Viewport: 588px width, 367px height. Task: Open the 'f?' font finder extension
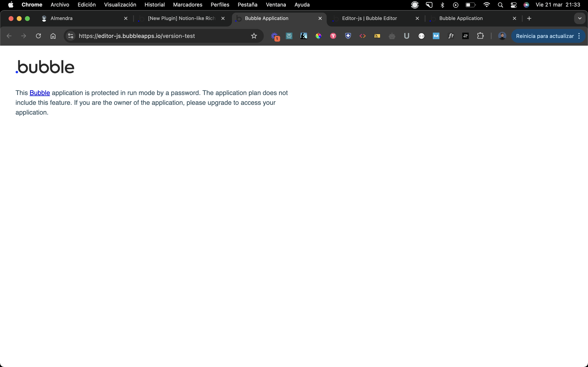(451, 36)
